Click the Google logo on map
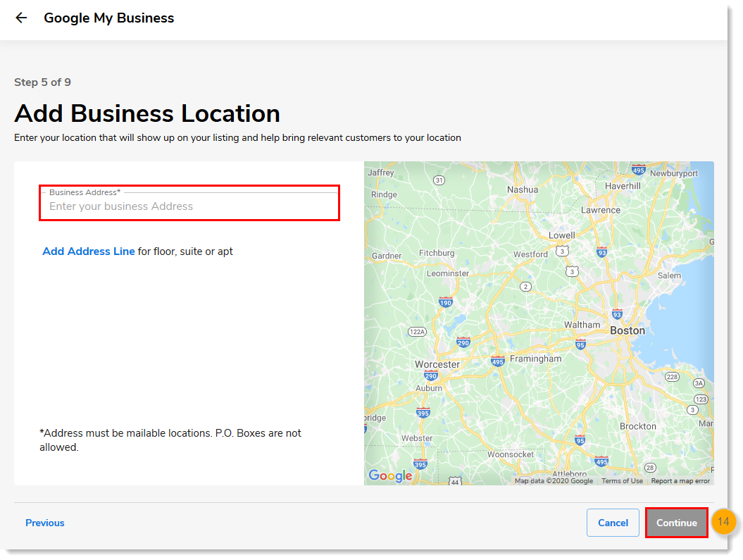 coord(390,475)
